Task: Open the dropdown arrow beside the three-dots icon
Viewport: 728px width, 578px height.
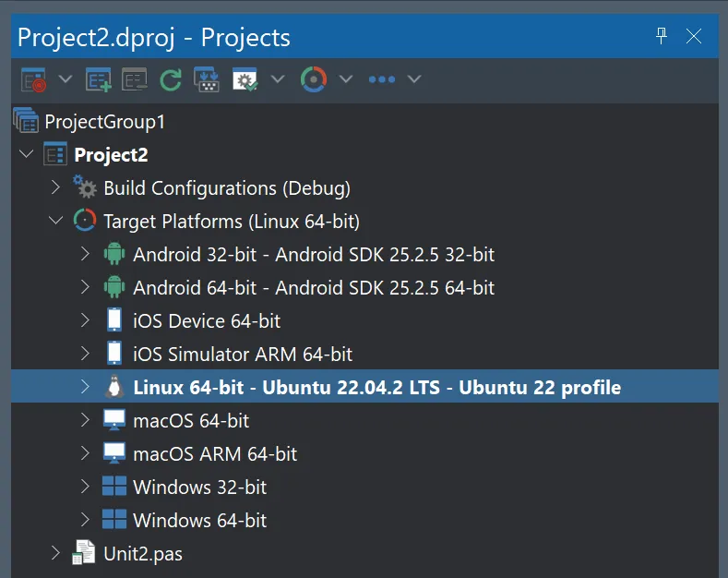Action: pyautogui.click(x=414, y=79)
